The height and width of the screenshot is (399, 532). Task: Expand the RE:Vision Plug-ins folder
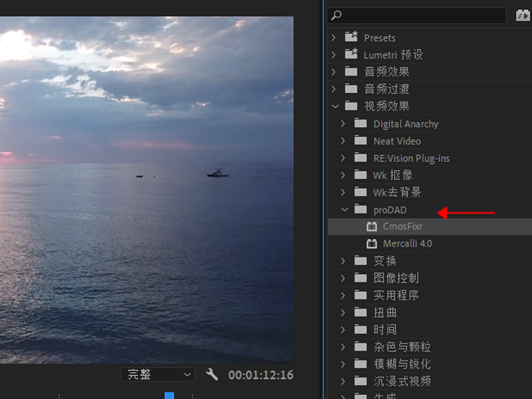point(343,158)
